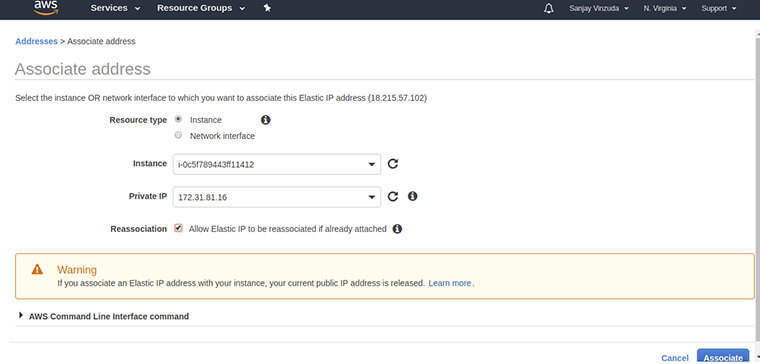Open the Services menu
This screenshot has width=760, height=364.
[x=115, y=8]
